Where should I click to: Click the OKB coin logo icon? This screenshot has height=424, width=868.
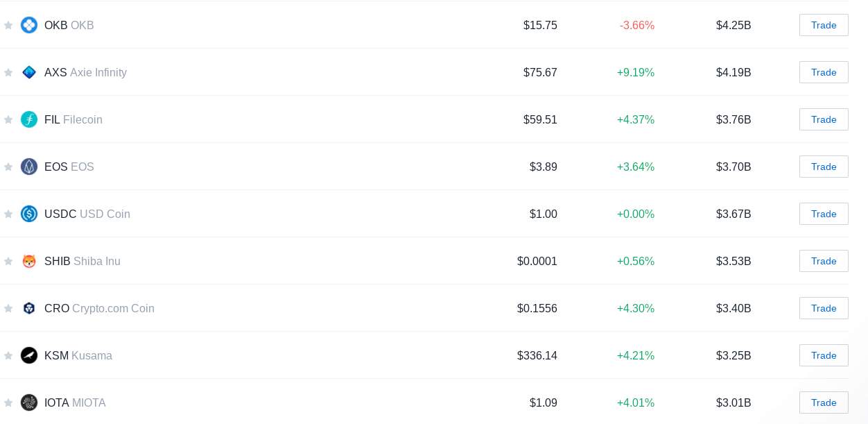coord(29,25)
